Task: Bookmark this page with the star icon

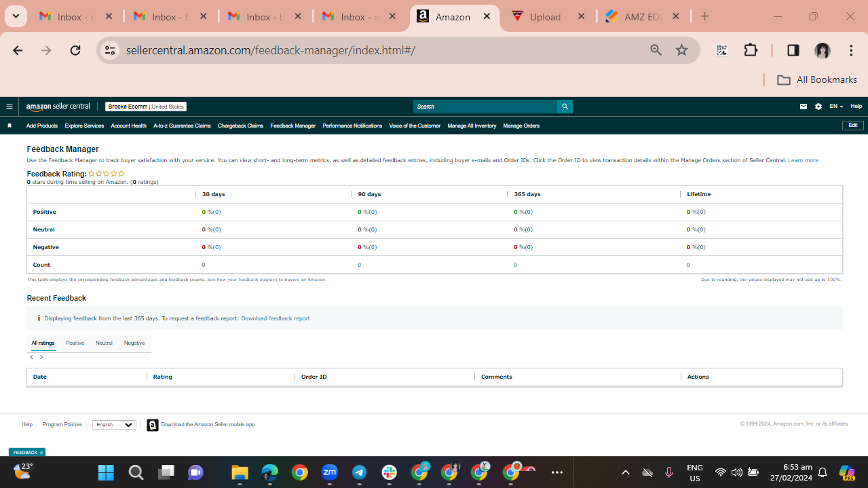Action: click(x=682, y=50)
